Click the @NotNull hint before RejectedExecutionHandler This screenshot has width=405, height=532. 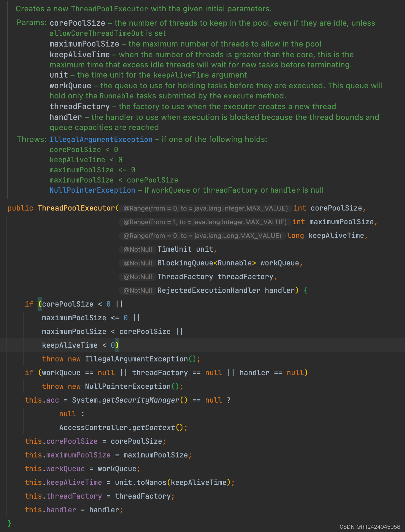(138, 290)
